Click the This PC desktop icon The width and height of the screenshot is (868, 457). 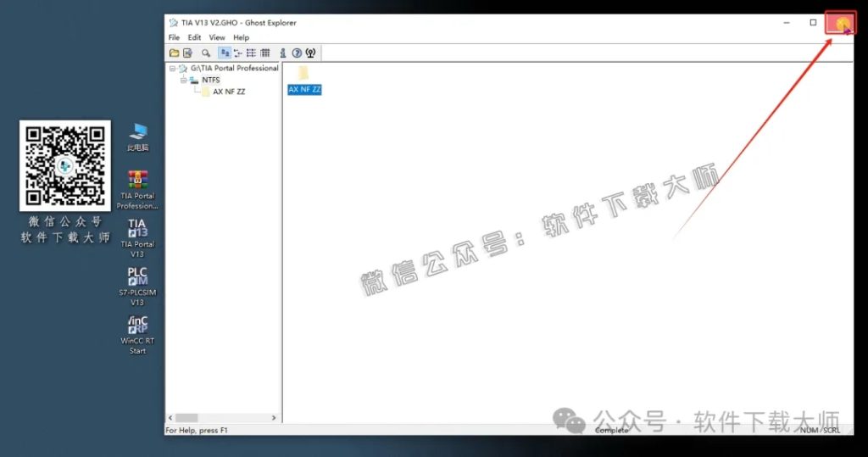click(x=138, y=137)
